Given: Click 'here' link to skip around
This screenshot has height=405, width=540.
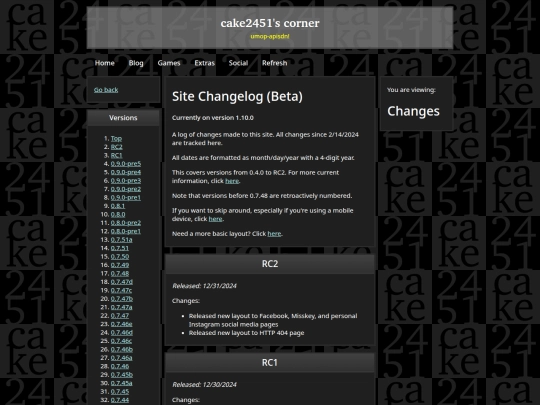Looking at the screenshot, I should [216, 219].
